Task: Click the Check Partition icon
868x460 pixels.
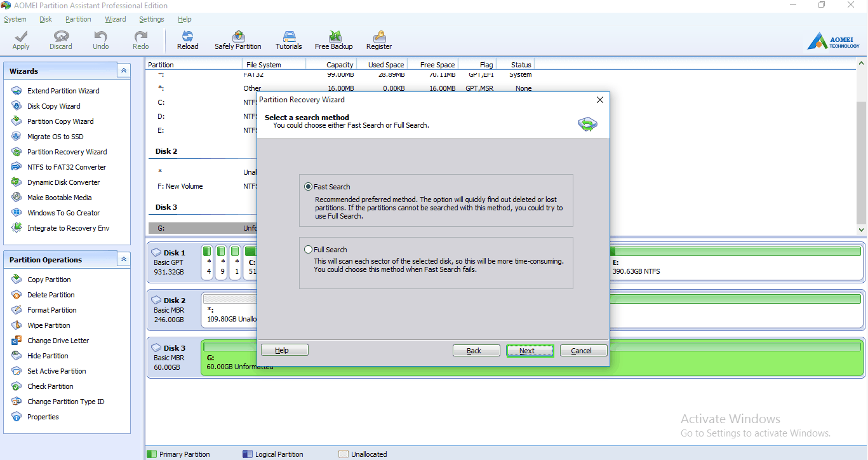Action: click(17, 386)
